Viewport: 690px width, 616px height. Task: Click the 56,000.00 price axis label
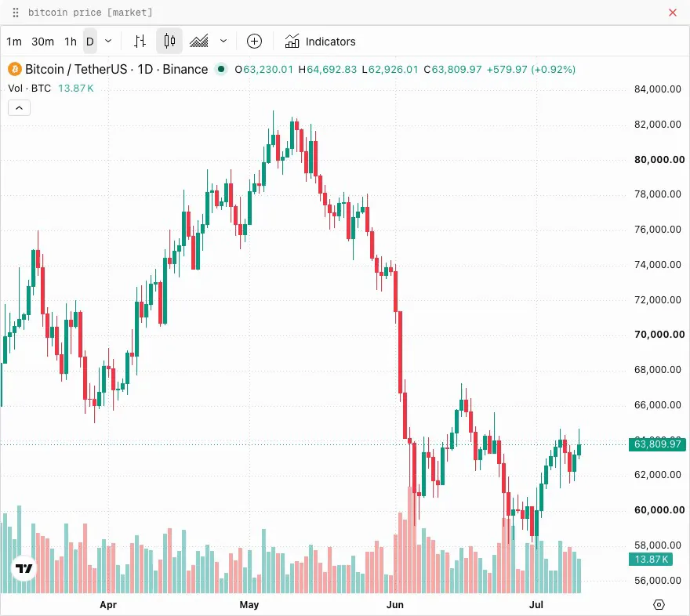click(657, 581)
